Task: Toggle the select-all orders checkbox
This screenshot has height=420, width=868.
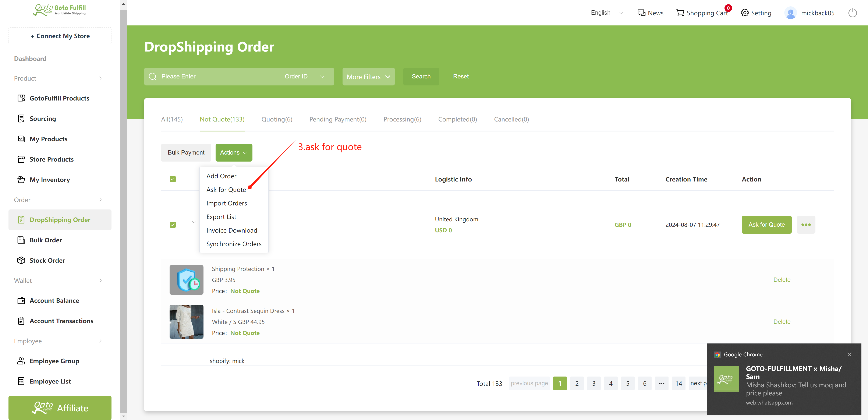Action: pos(173,179)
